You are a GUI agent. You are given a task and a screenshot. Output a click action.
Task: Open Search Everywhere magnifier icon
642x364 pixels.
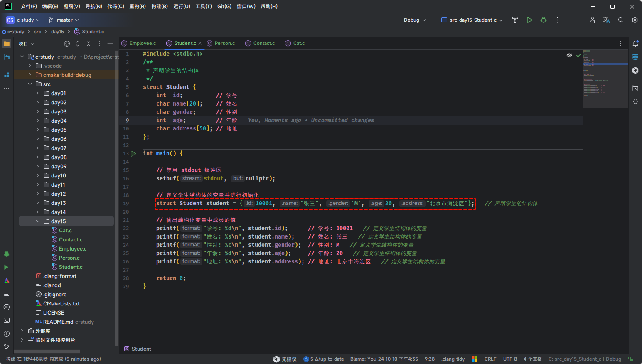(620, 20)
